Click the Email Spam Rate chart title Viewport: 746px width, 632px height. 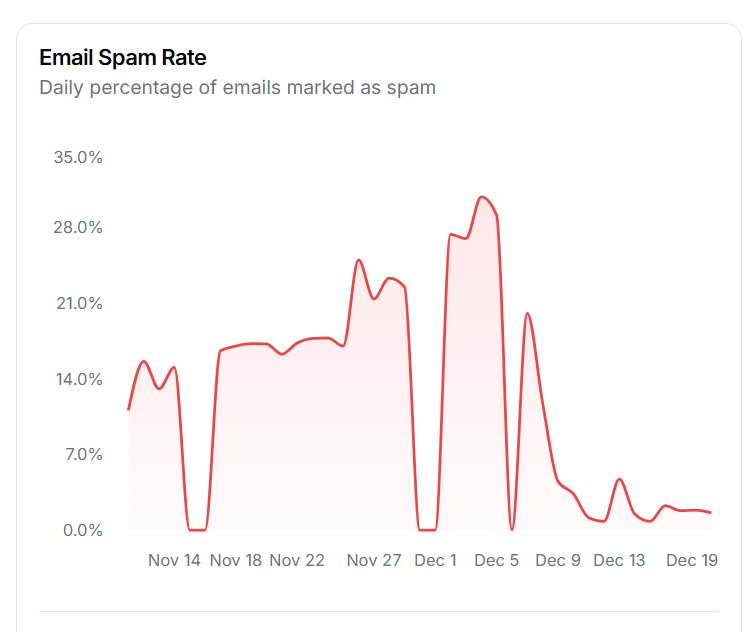(123, 57)
